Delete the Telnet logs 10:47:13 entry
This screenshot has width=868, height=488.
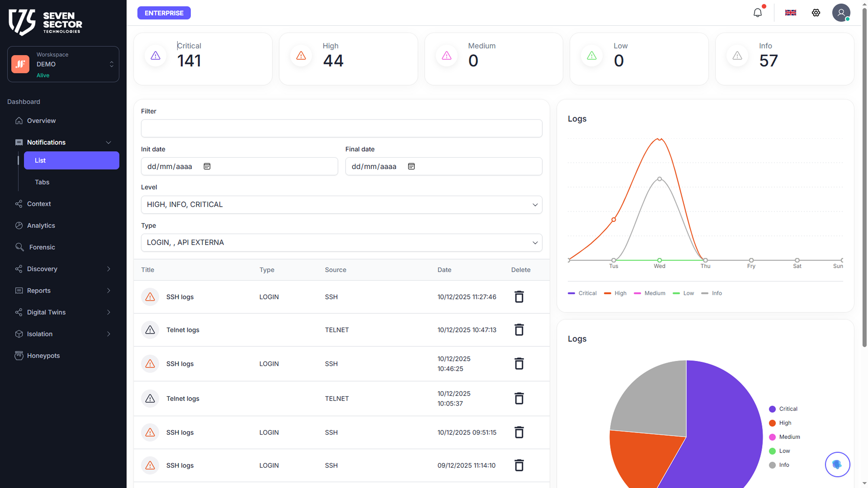click(x=519, y=330)
